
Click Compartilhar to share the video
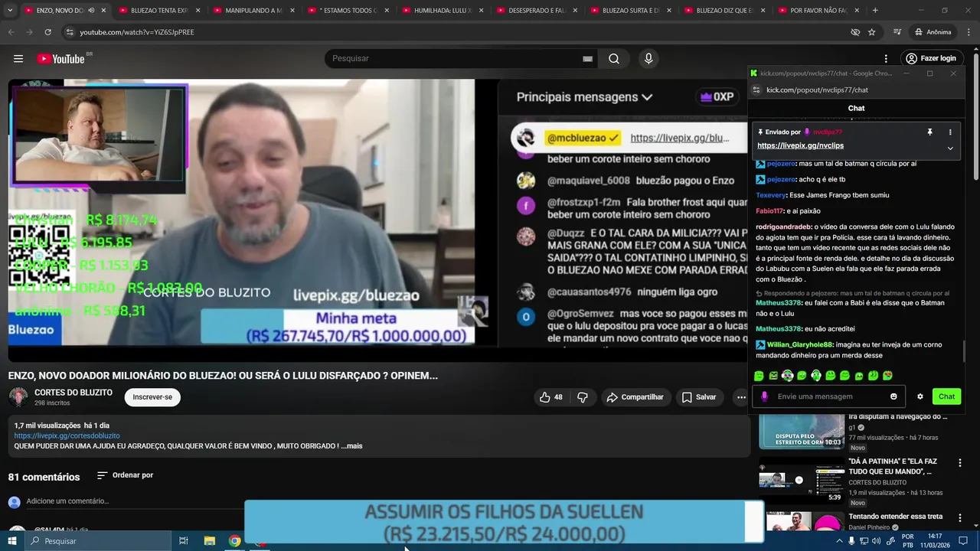635,397
